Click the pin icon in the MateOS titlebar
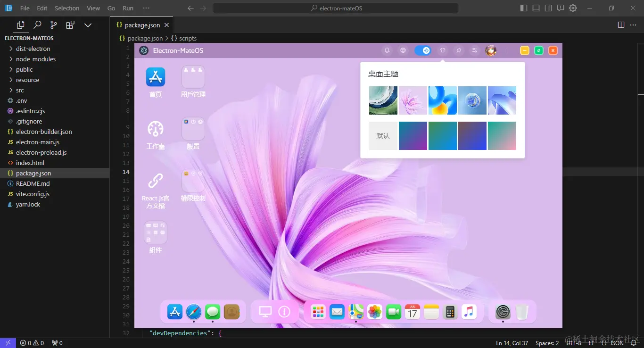Image resolution: width=644 pixels, height=348 pixels. coord(459,50)
